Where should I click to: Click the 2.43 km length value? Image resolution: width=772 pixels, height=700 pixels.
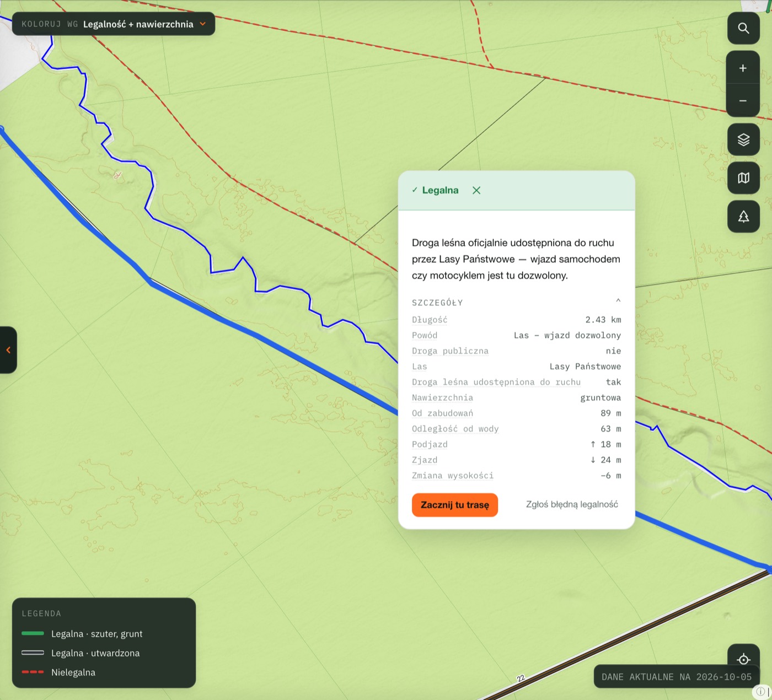point(603,320)
